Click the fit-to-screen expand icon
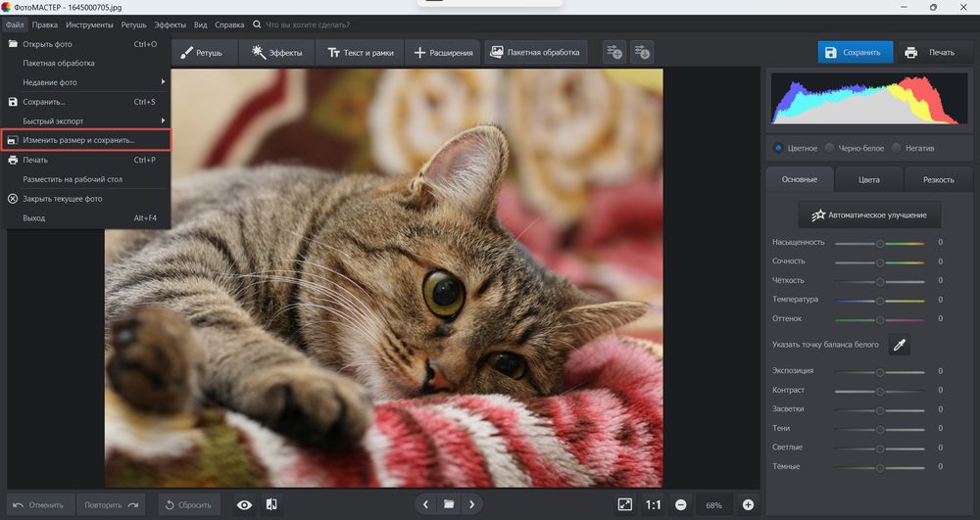The width and height of the screenshot is (980, 520). pos(625,504)
